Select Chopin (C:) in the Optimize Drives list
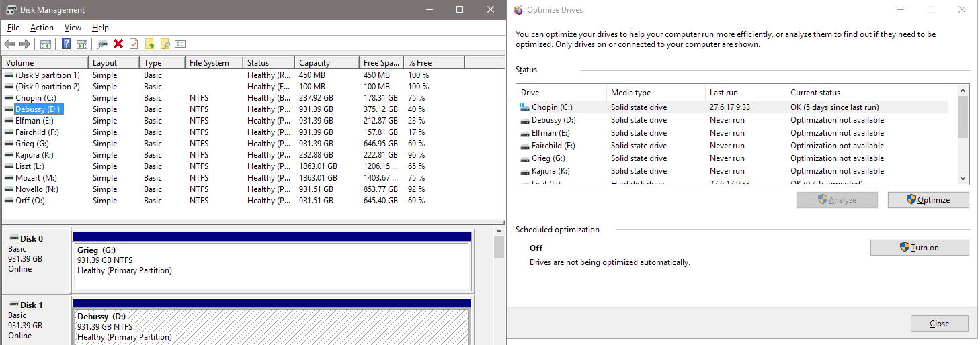This screenshot has height=345, width=980. (x=551, y=107)
